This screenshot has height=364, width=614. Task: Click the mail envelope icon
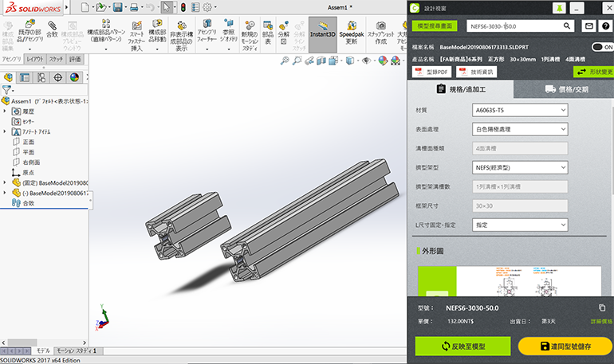(589, 25)
